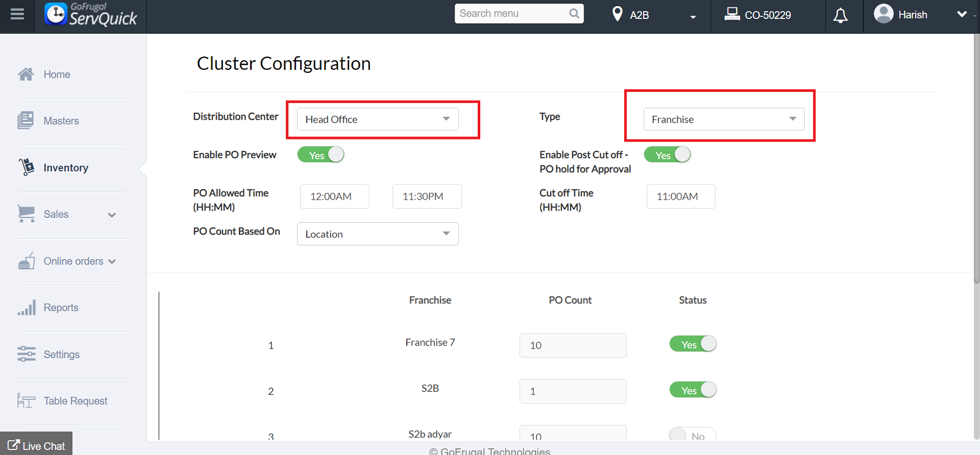The image size is (980, 455).
Task: Open the Inventory menu item
Action: coord(66,168)
